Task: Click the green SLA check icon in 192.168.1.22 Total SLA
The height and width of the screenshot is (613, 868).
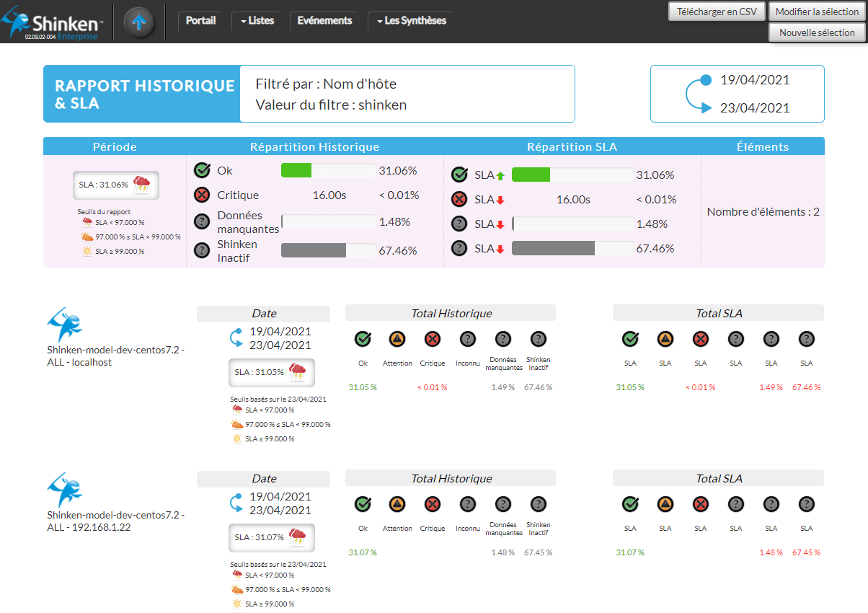Action: pyautogui.click(x=630, y=504)
